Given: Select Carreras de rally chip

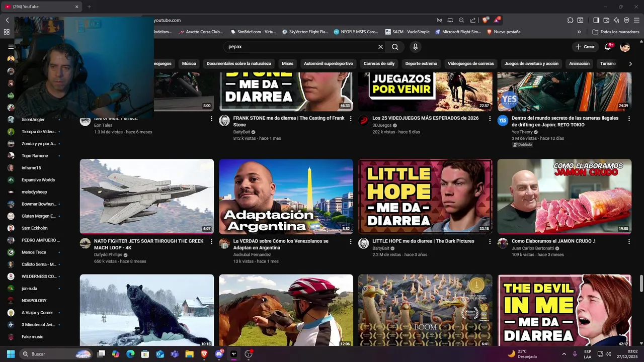Looking at the screenshot, I should tap(379, 64).
